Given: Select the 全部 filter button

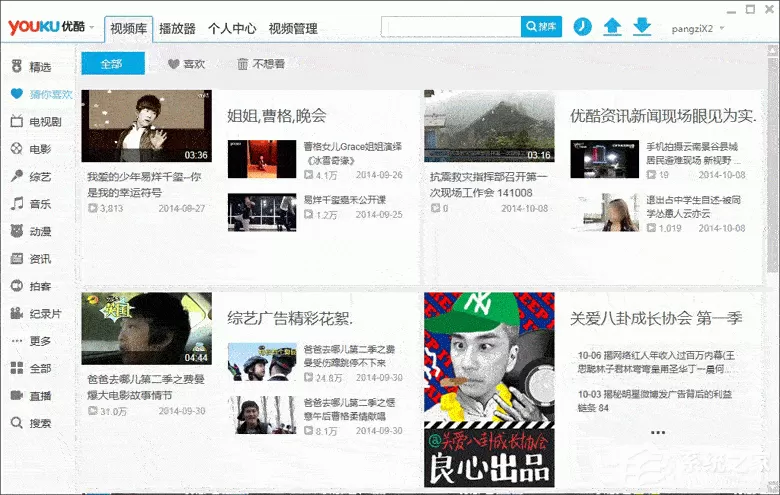Looking at the screenshot, I should (x=113, y=63).
